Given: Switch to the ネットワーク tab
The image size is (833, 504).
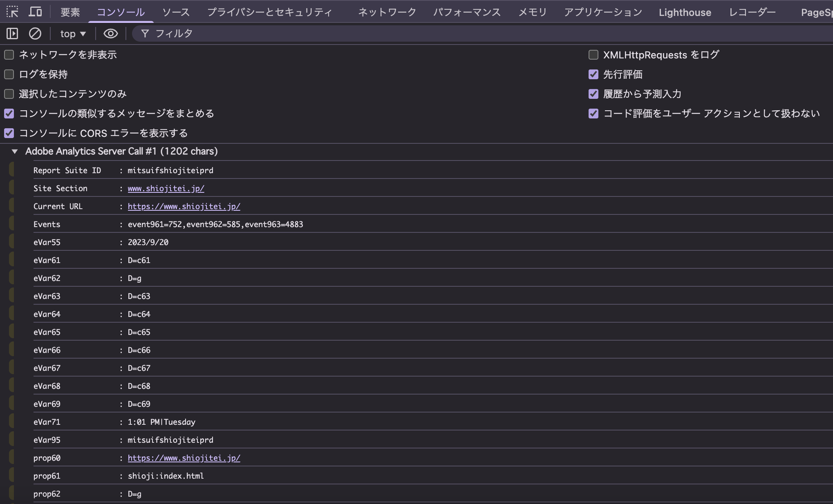Looking at the screenshot, I should [386, 12].
